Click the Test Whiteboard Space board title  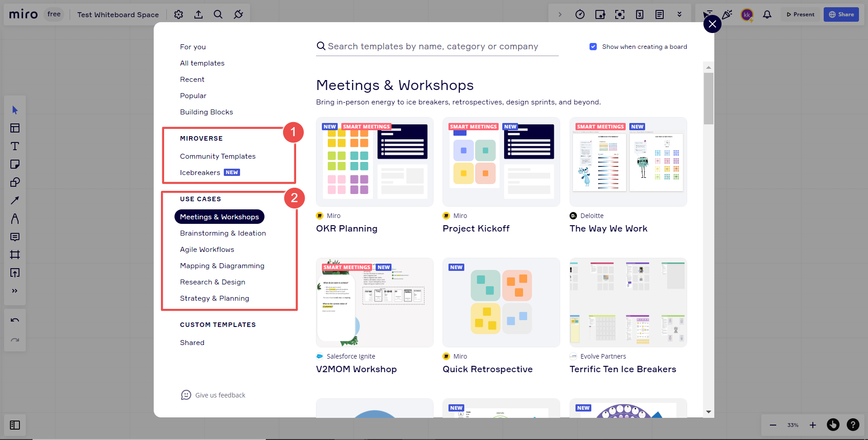click(118, 14)
